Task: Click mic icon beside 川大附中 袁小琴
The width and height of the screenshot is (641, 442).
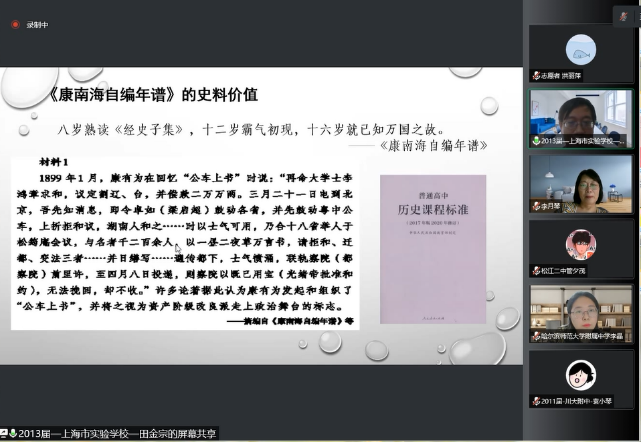Action: [537, 404]
